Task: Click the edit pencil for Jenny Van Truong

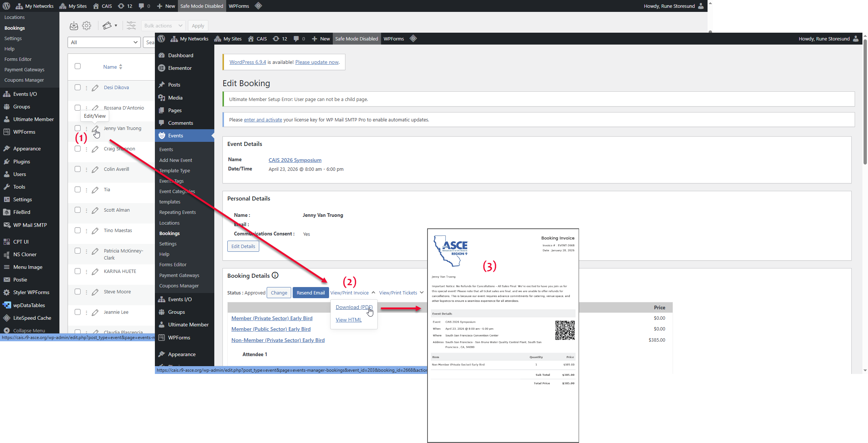Action: point(95,128)
